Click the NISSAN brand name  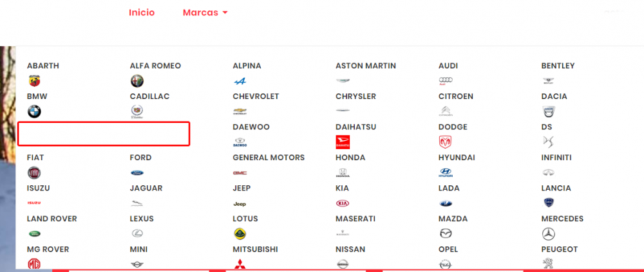point(350,249)
